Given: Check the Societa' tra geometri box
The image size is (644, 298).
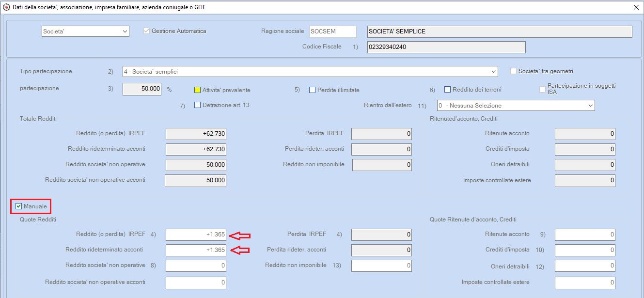Looking at the screenshot, I should click(514, 71).
